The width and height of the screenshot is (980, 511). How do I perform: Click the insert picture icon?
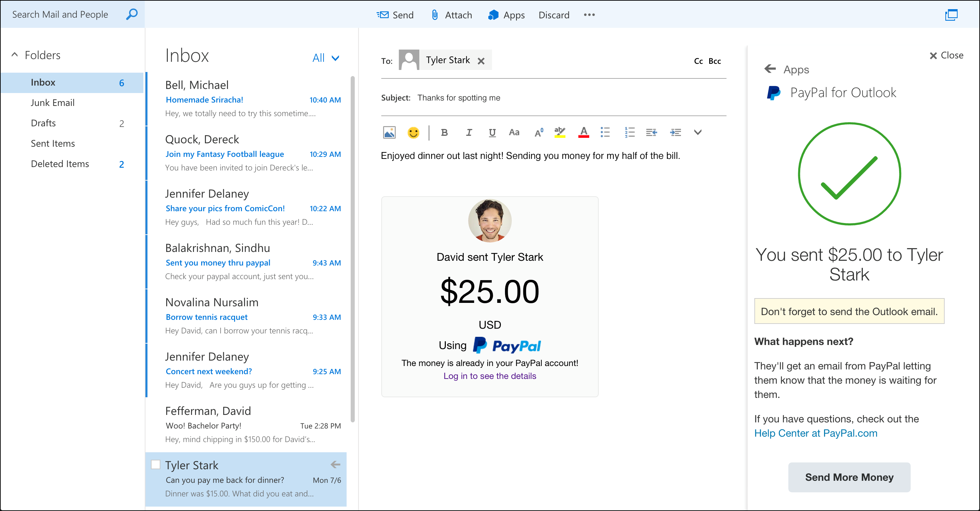[x=389, y=132]
